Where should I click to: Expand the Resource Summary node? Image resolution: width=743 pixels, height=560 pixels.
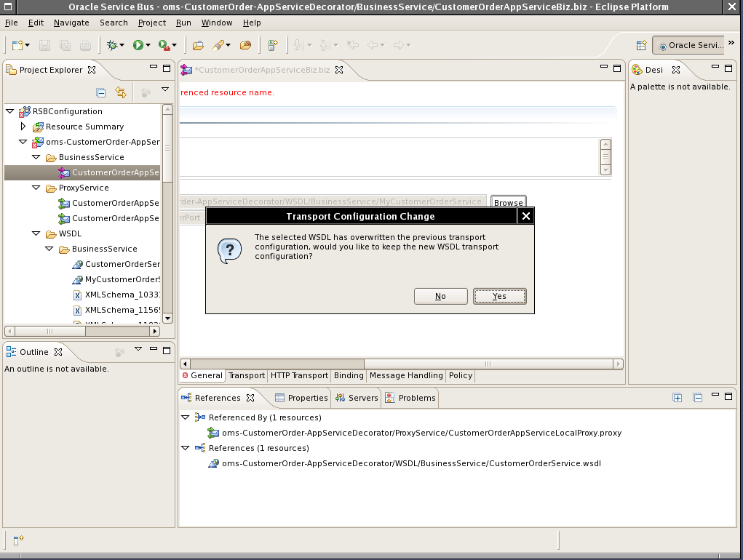pyautogui.click(x=23, y=127)
